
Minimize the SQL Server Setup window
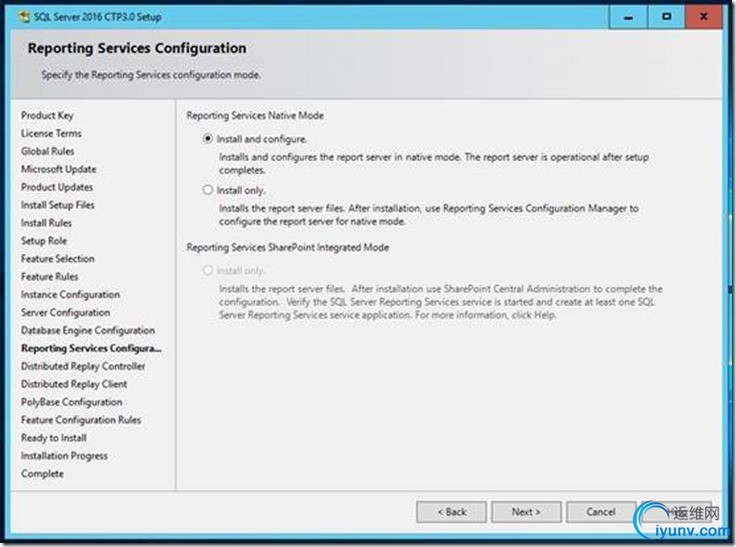622,17
